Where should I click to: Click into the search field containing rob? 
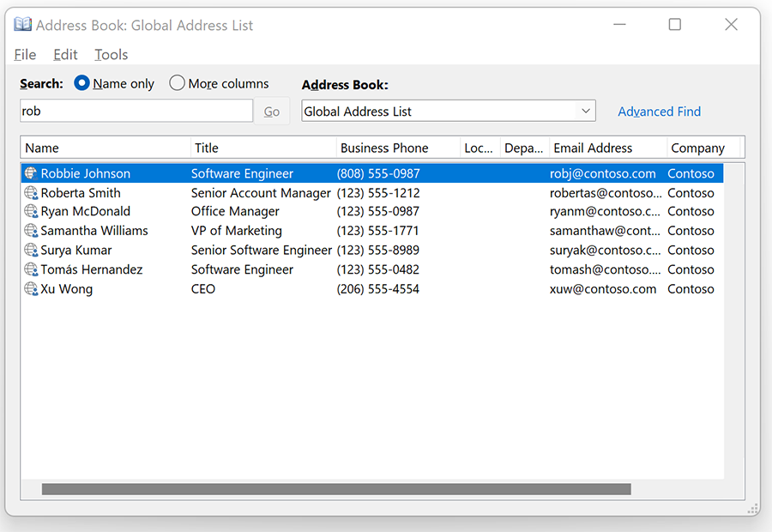(x=136, y=111)
